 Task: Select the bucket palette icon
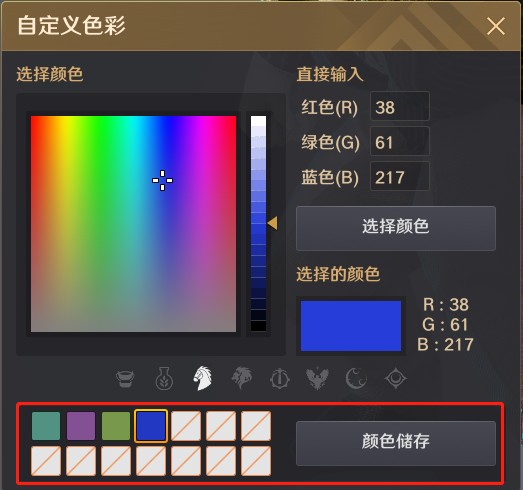125,379
